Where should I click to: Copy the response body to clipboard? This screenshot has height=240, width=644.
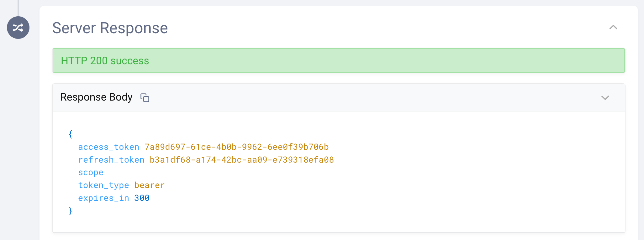(145, 98)
